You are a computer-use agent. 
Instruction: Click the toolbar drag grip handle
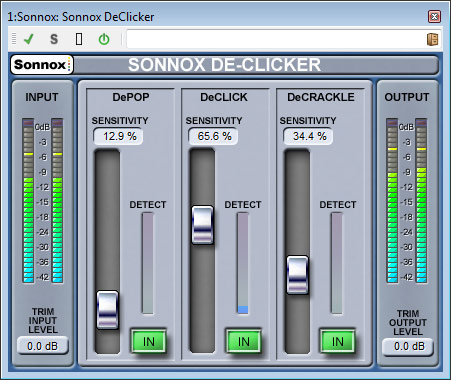[x=14, y=39]
